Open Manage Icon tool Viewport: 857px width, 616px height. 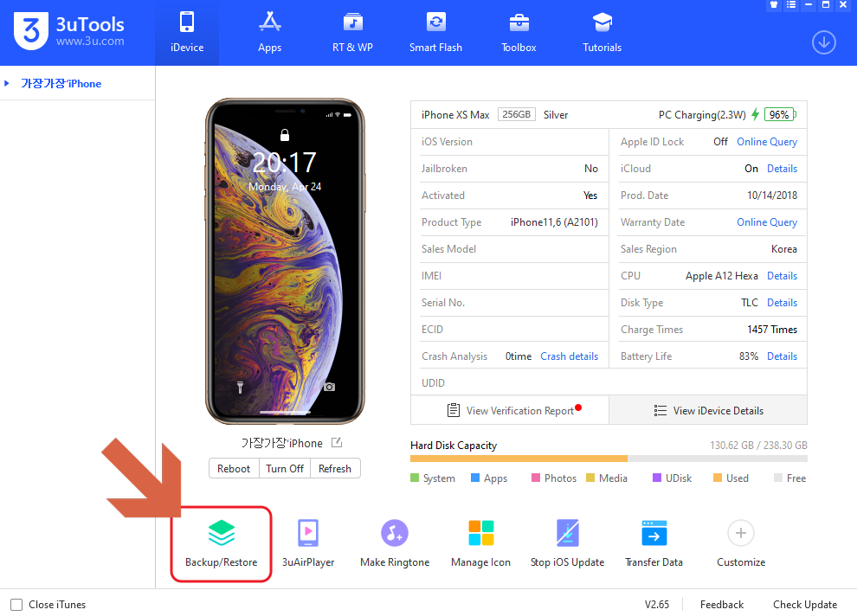click(481, 544)
